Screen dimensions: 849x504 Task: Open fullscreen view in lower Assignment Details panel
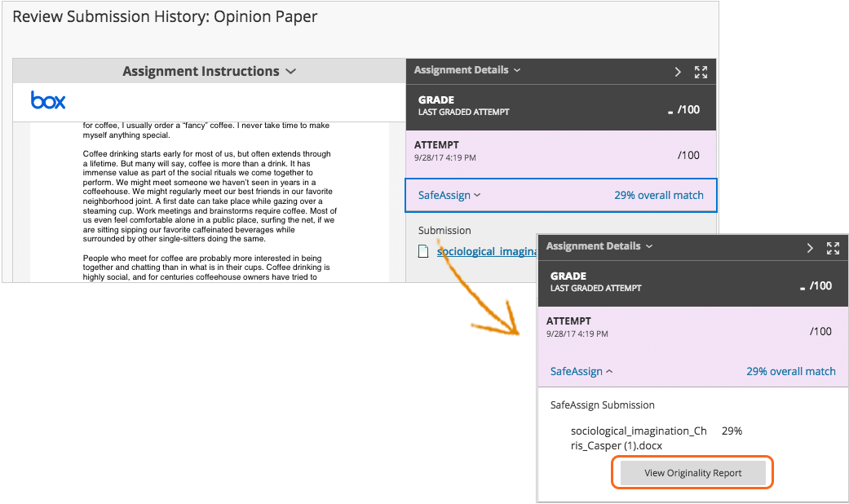click(x=833, y=248)
